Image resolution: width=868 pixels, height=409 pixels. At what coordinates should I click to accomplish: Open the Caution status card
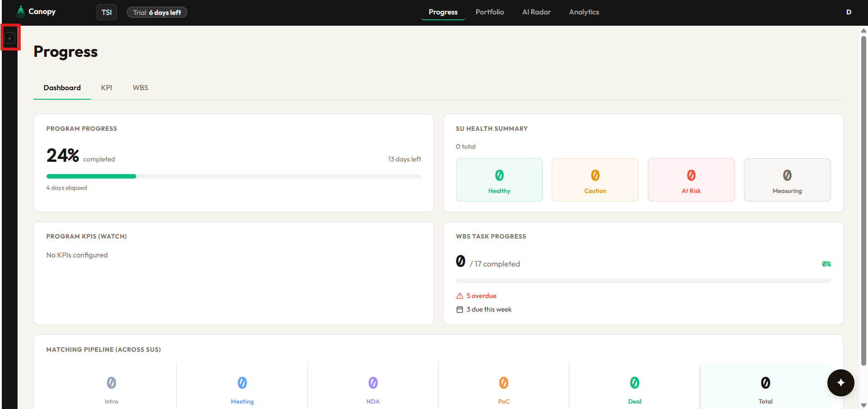point(595,180)
